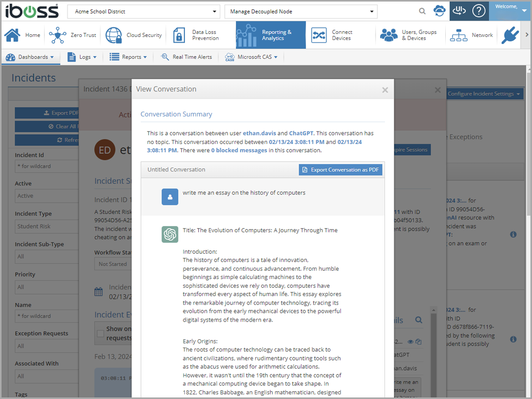532x399 pixels.
Task: Open the Real Time Alerts page
Action: [x=187, y=57]
